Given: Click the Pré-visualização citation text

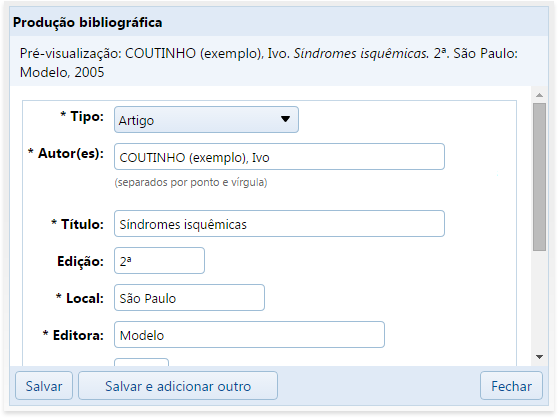Looking at the screenshot, I should (269, 63).
